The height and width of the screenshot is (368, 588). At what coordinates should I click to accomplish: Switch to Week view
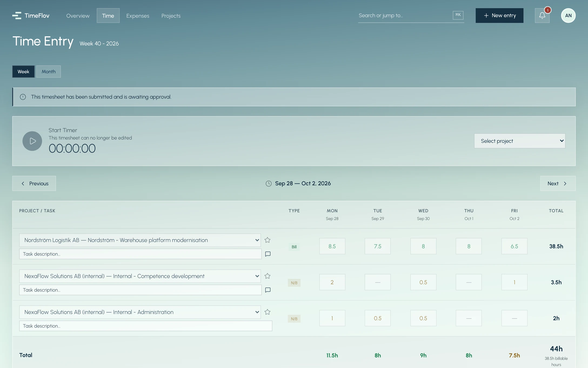[x=24, y=72]
